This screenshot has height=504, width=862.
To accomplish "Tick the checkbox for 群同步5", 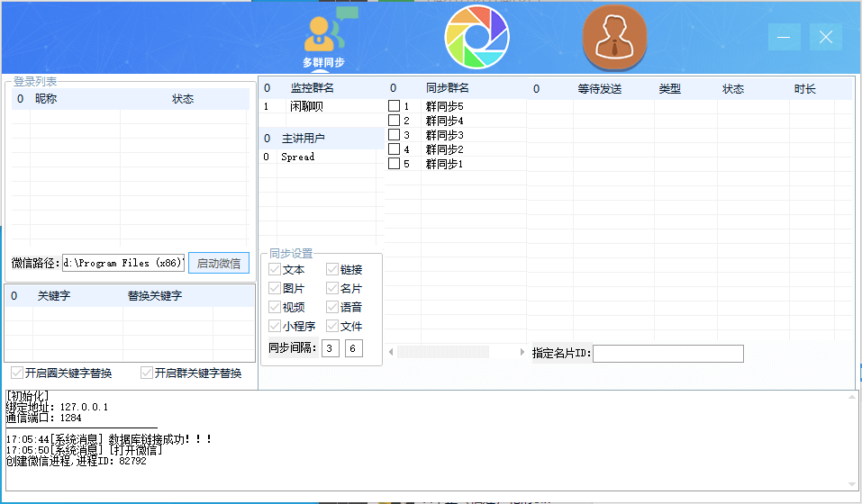I will [x=394, y=106].
